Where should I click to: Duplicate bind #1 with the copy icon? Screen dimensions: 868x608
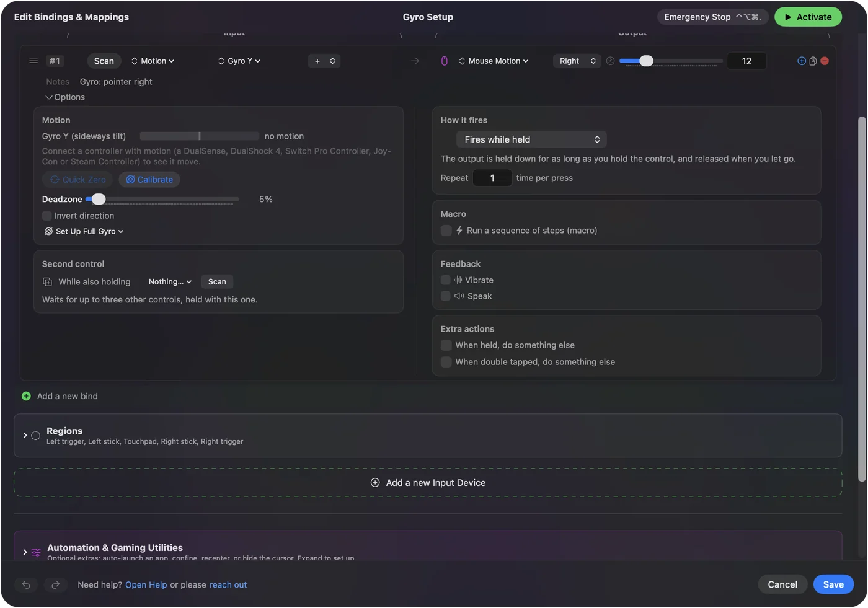[x=813, y=61]
